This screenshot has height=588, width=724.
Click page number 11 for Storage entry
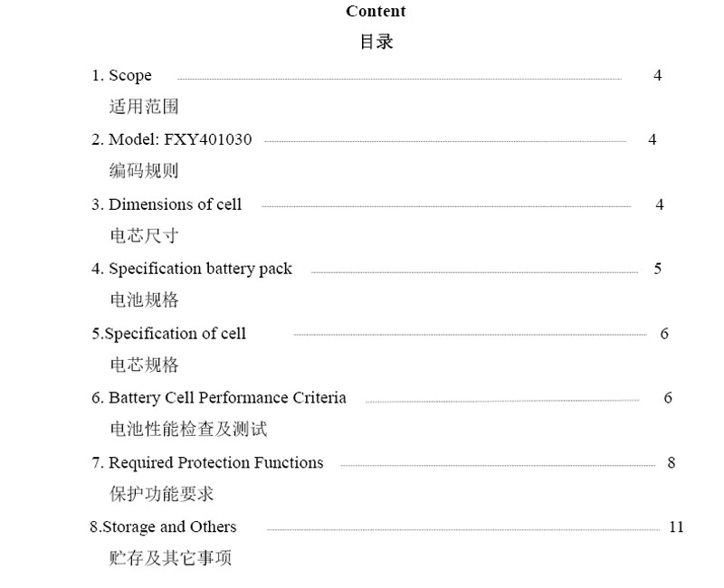point(676,527)
